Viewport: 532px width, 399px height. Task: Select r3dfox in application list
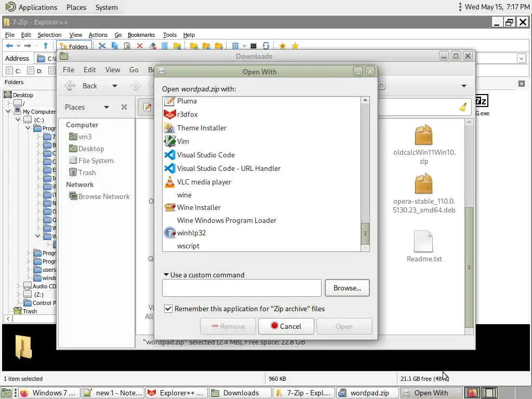(262, 114)
